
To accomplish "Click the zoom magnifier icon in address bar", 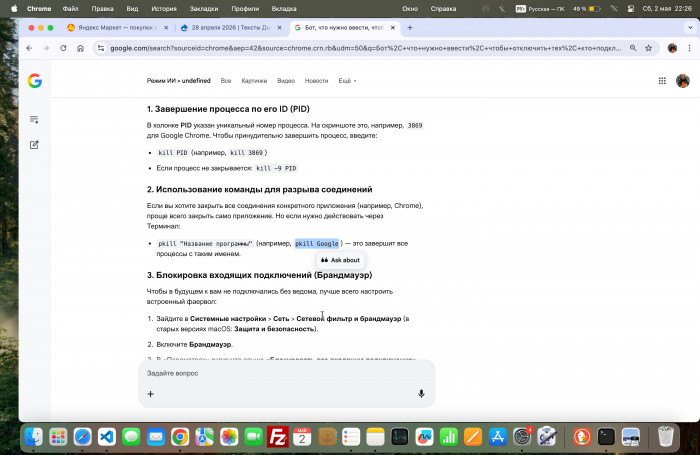I will click(x=633, y=48).
